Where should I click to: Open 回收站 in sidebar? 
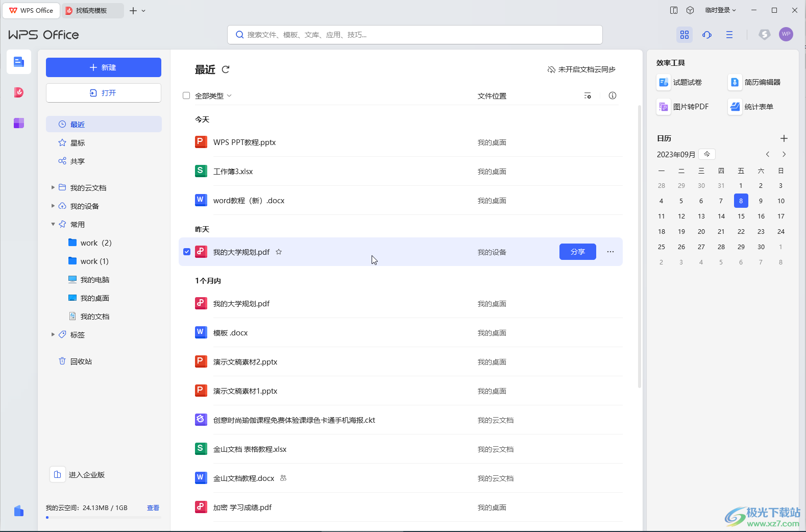coord(104,361)
